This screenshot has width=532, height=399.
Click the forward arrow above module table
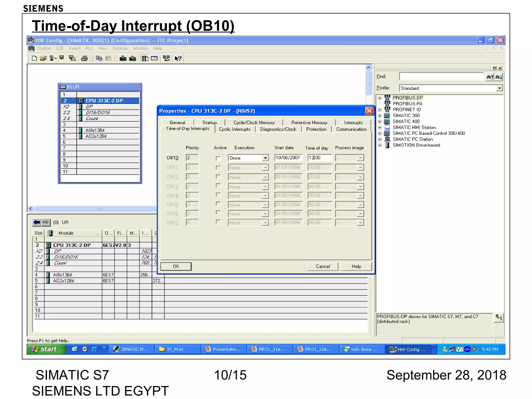click(x=46, y=222)
